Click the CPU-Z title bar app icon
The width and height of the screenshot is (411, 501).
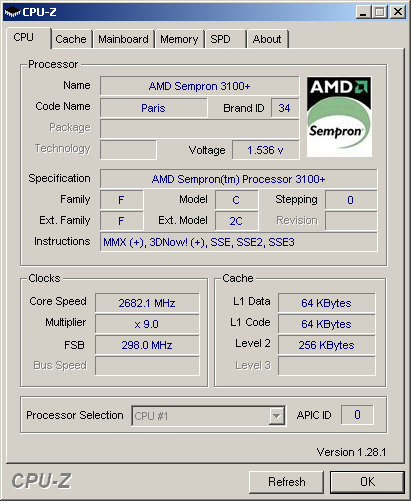pyautogui.click(x=12, y=12)
